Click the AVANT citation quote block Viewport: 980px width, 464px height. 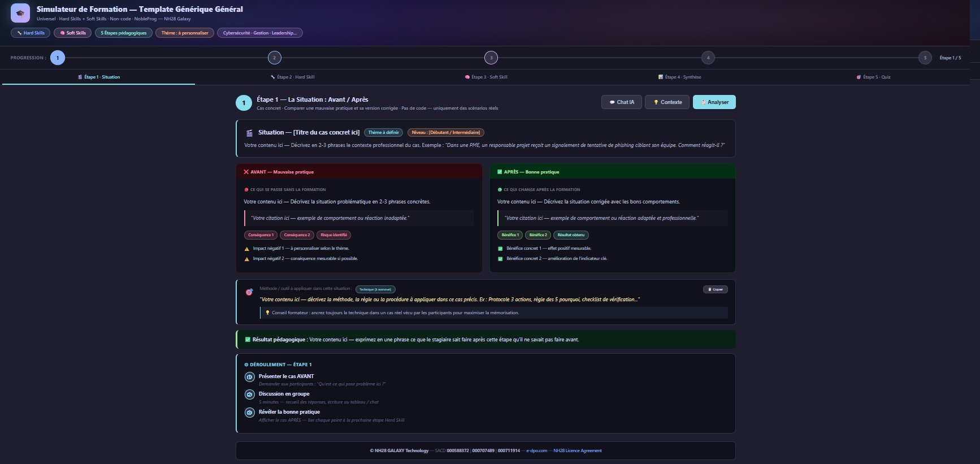pyautogui.click(x=359, y=218)
